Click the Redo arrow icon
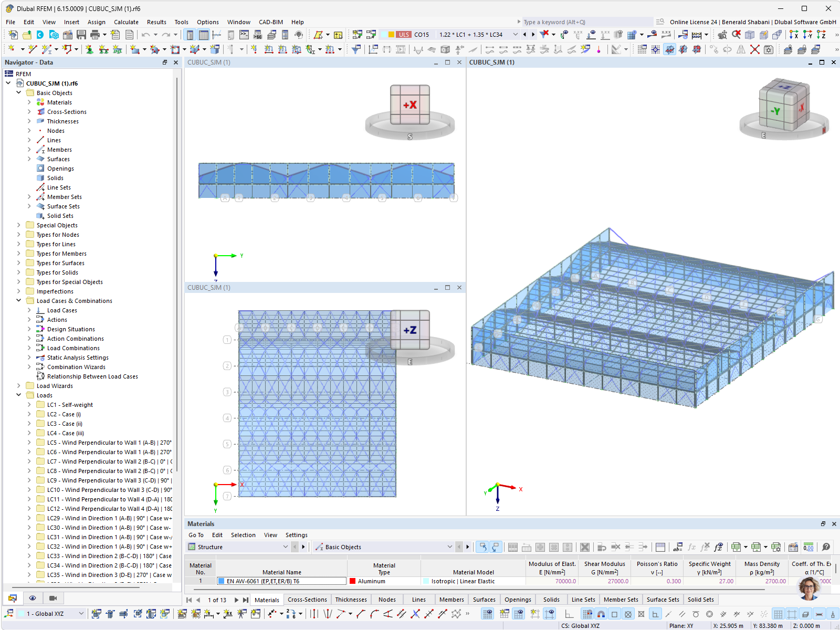 pos(166,35)
